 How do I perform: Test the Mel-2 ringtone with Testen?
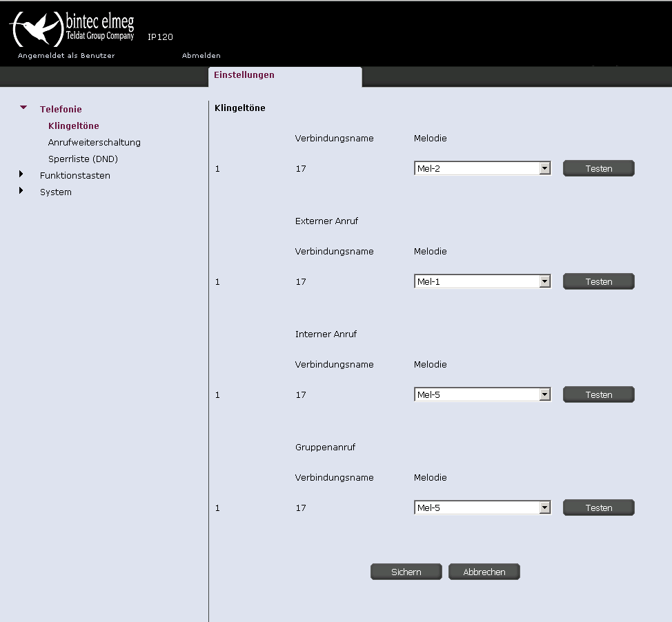pyautogui.click(x=598, y=168)
